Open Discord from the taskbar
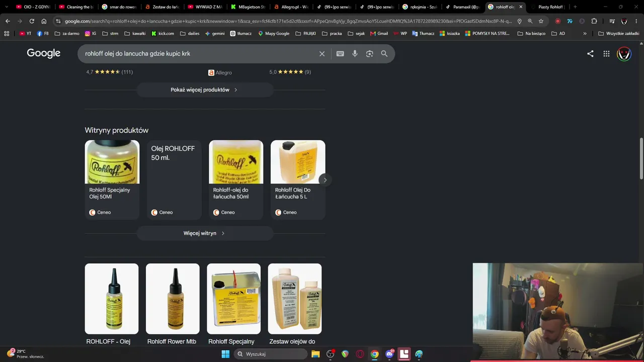The width and height of the screenshot is (644, 362). 389,354
